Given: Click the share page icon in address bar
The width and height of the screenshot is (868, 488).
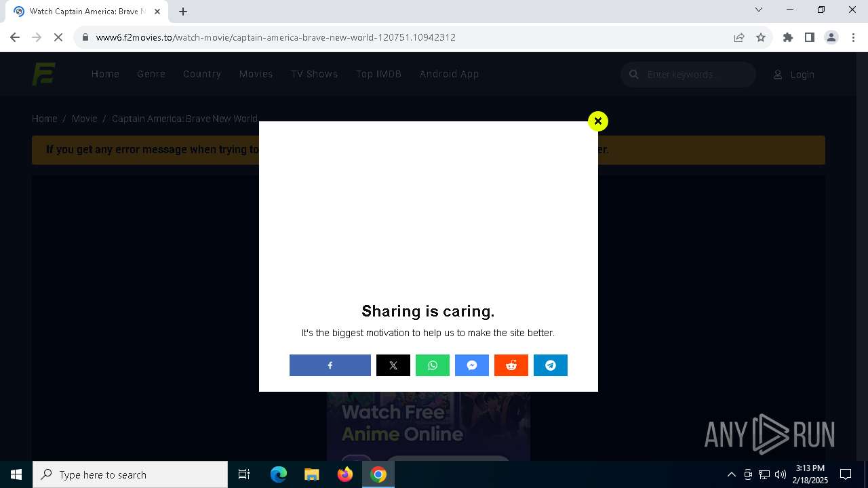Looking at the screenshot, I should pyautogui.click(x=739, y=37).
